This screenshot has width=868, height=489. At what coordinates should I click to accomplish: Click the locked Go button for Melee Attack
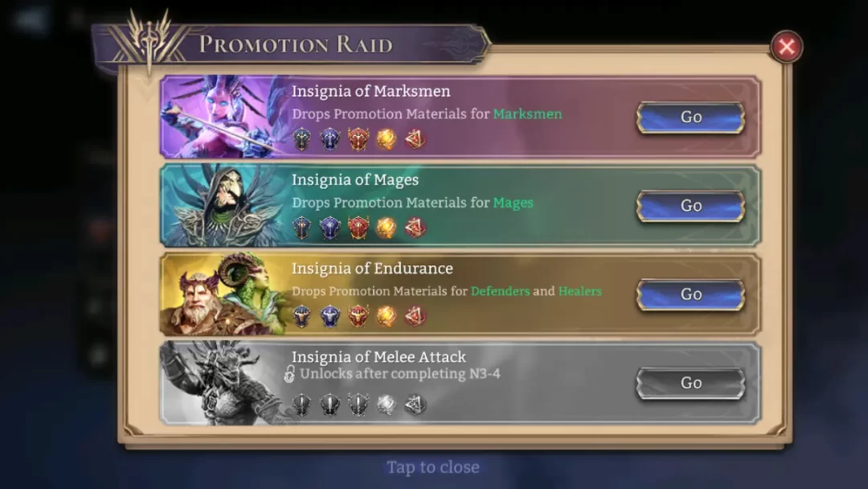point(691,383)
